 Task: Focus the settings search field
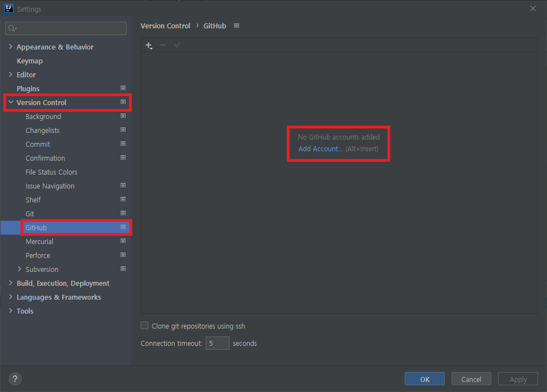pos(66,28)
